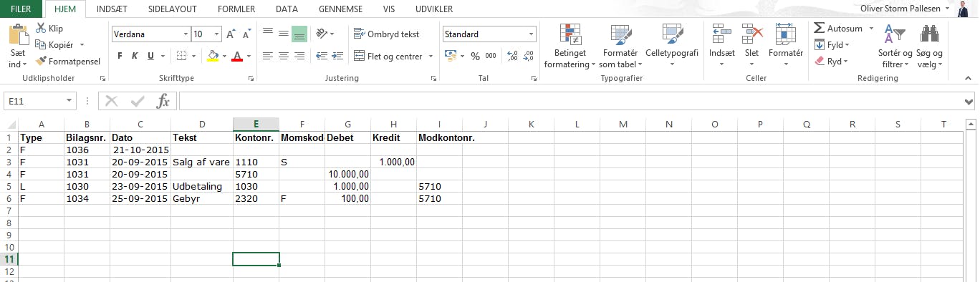Open the font size dropdown

pos(218,34)
